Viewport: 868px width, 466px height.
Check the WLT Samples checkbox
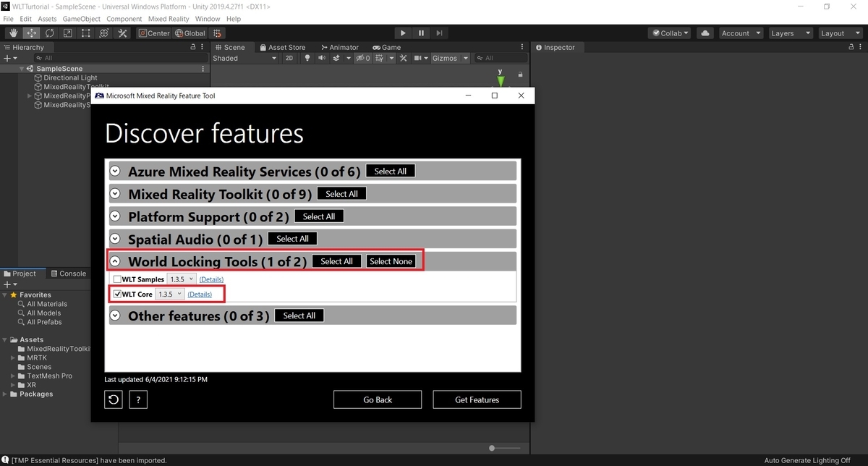point(117,279)
